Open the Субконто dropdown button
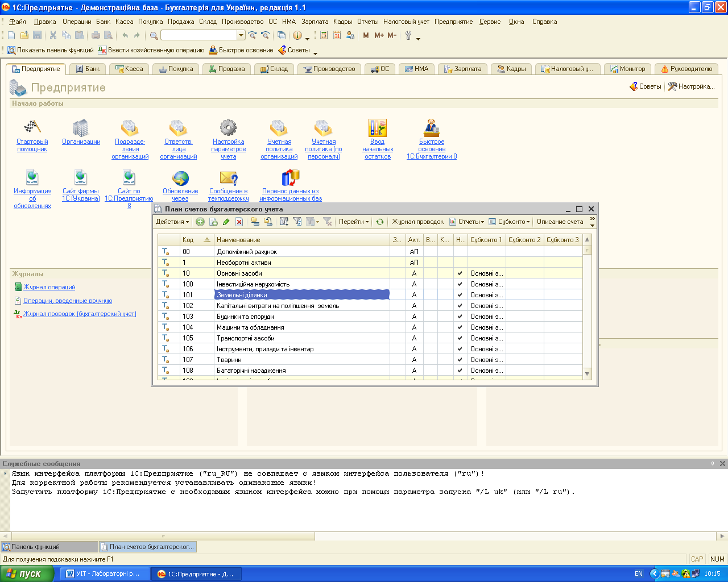The width and height of the screenshot is (728, 582). [510, 222]
